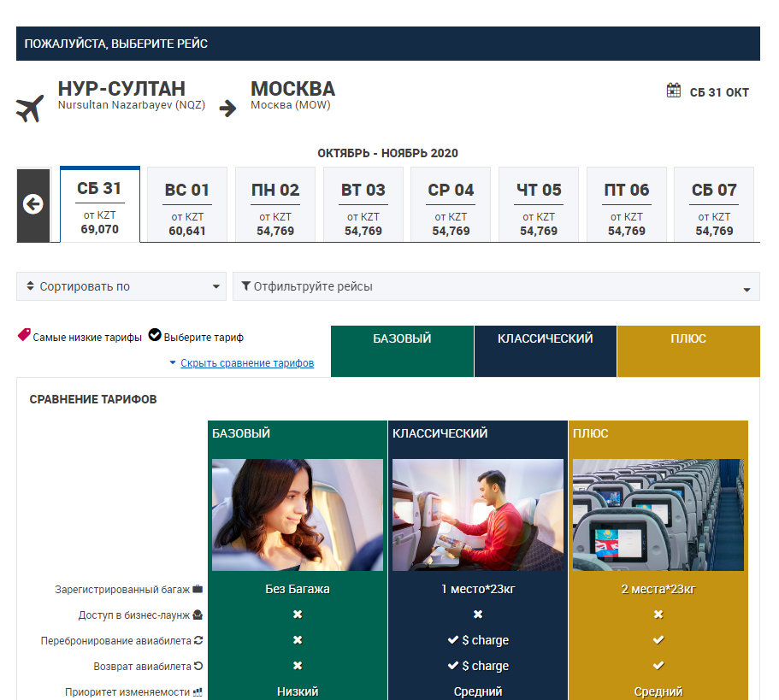Viewport: 779px width, 700px height.
Task: Click the Базовый fare woman photo
Action: [298, 515]
